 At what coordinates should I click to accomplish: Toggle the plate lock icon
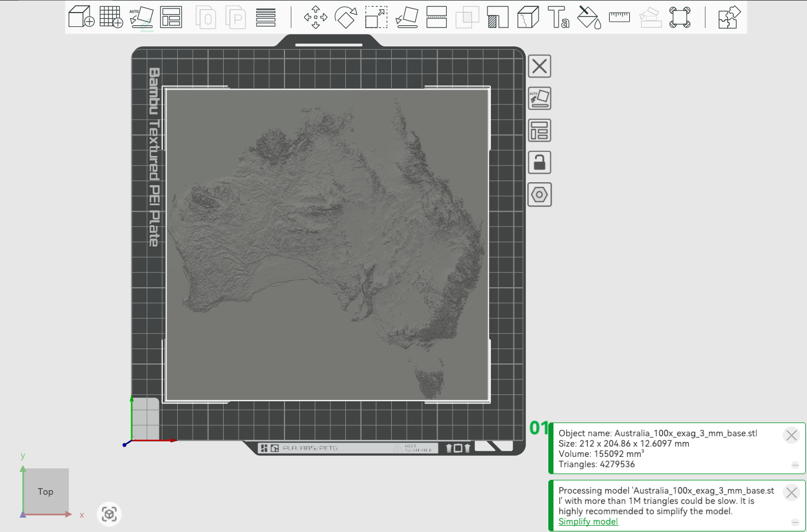(539, 163)
